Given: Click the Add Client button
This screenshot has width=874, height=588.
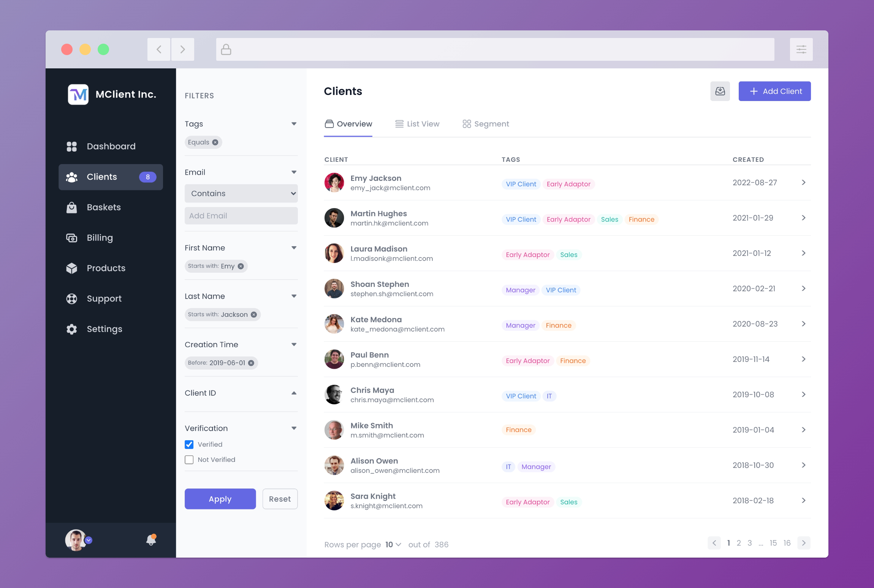Looking at the screenshot, I should [x=775, y=91].
